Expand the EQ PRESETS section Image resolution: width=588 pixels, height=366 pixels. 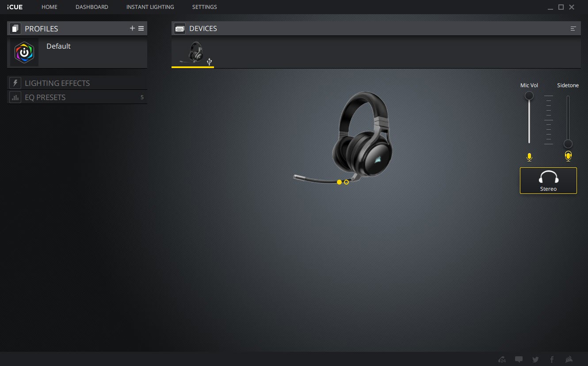(77, 97)
